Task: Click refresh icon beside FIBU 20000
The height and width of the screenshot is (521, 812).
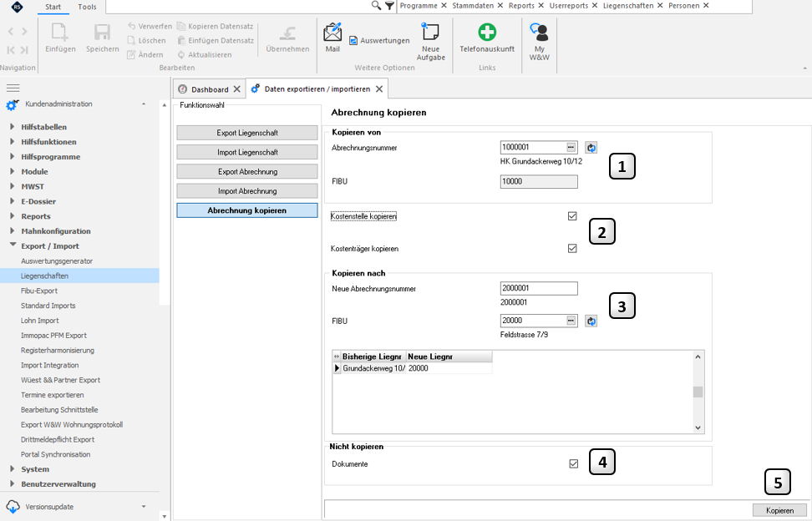Action: coord(591,321)
